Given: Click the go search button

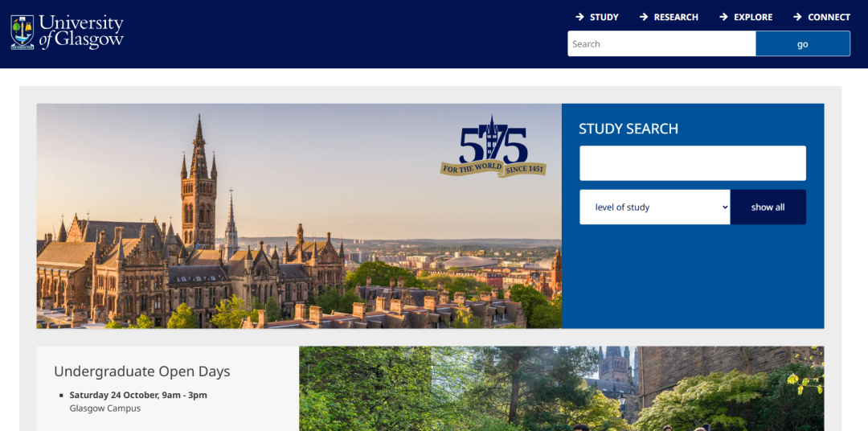Looking at the screenshot, I should [x=803, y=43].
